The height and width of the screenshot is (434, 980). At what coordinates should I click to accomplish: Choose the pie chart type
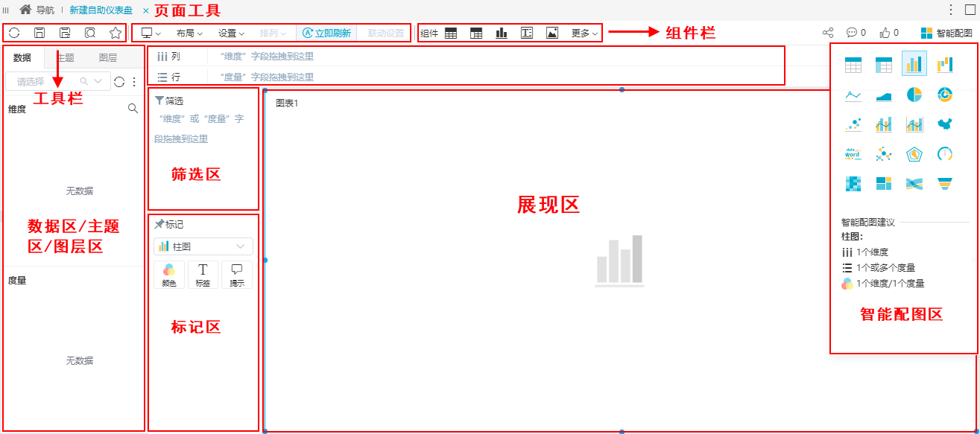(914, 95)
